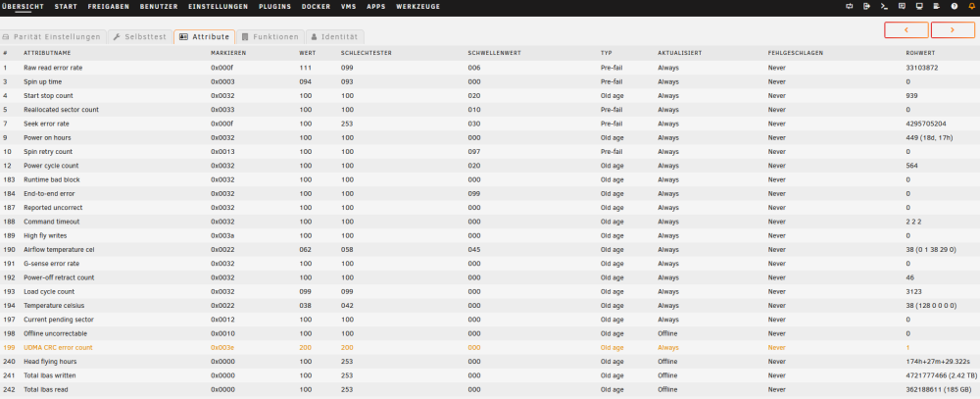Click the Load cycle count attribute

coord(49,291)
